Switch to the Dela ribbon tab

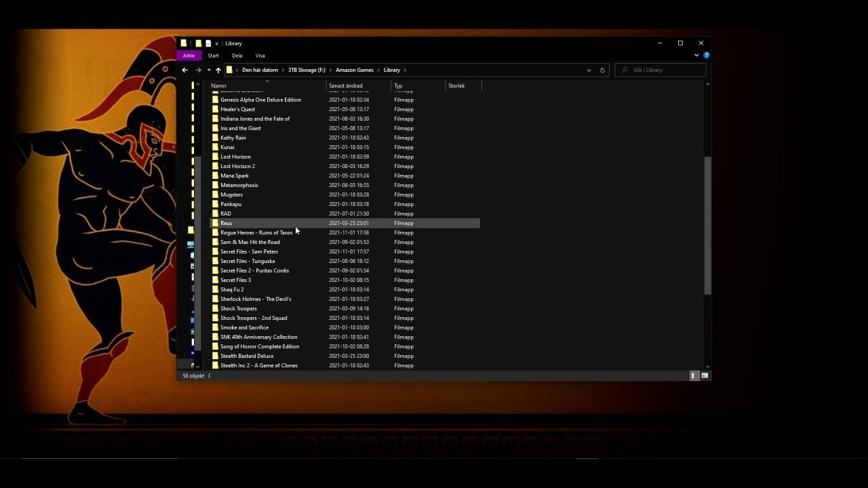pos(237,56)
